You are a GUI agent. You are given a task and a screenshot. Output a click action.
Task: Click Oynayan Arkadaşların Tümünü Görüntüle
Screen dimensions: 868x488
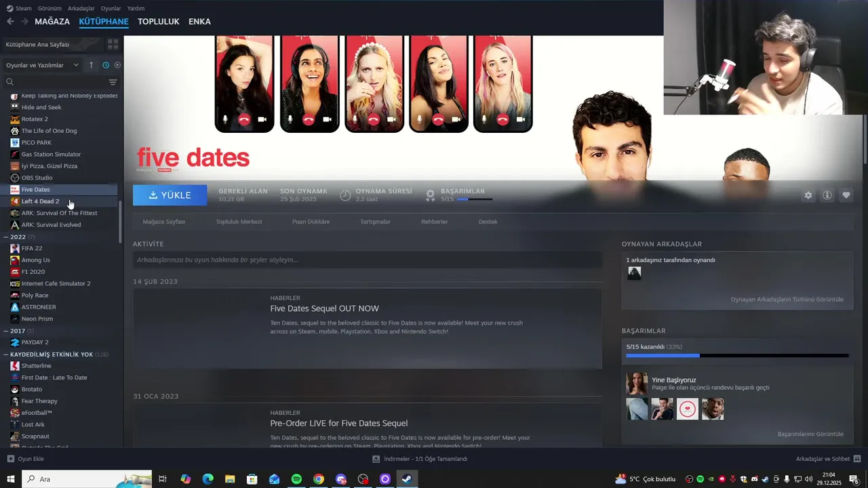pyautogui.click(x=787, y=300)
